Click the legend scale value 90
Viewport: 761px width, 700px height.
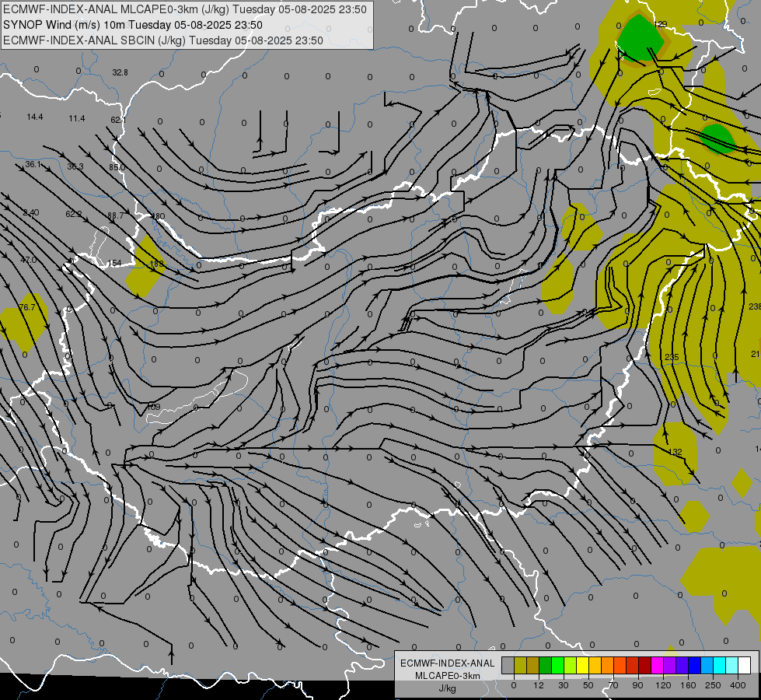coord(637,685)
